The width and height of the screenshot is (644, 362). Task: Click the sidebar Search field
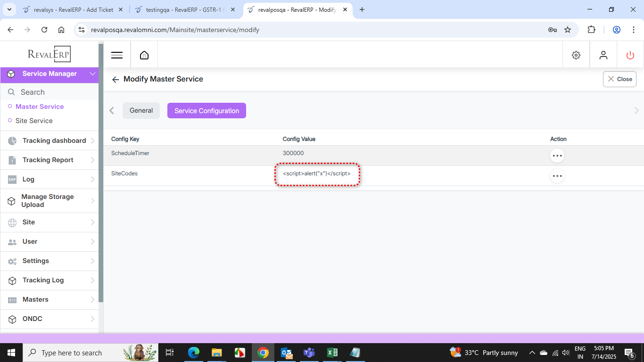coord(52,92)
